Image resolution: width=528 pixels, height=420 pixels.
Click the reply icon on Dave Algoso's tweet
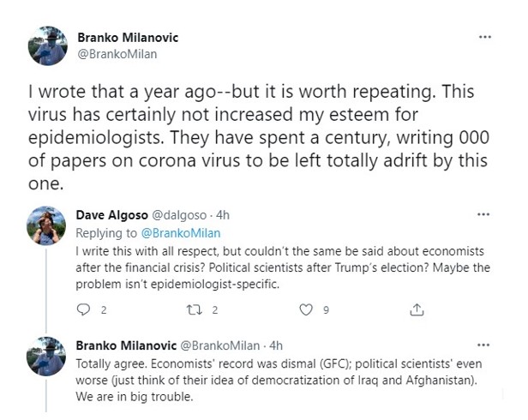83,309
